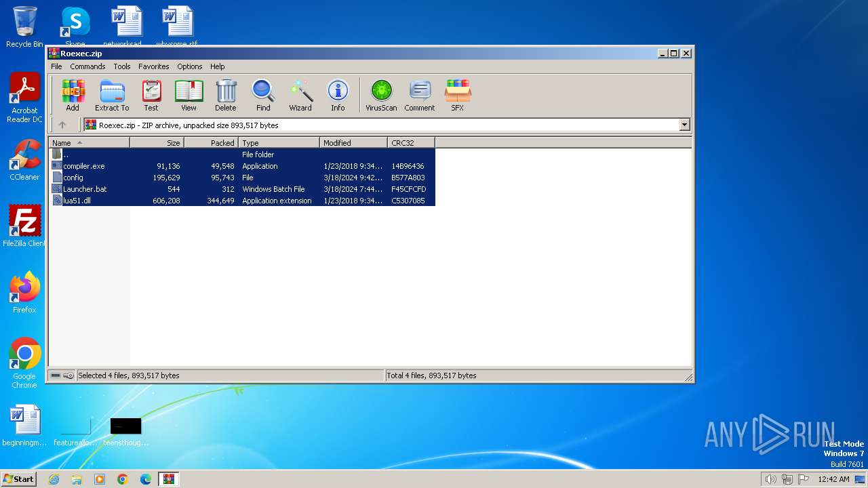The width and height of the screenshot is (868, 488).
Task: Click the Windows Batch File type cell
Action: (273, 189)
